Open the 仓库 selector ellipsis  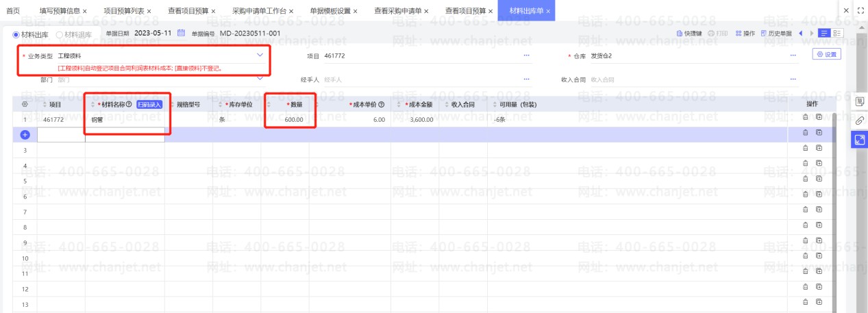[x=793, y=55]
